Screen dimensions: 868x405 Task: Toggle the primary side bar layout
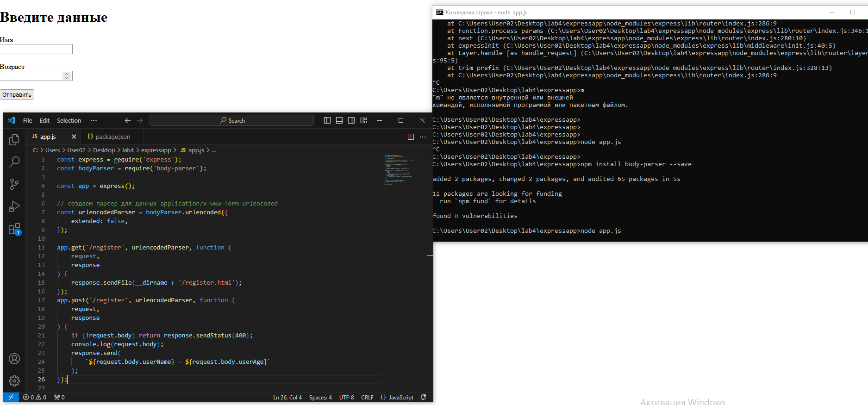[327, 120]
